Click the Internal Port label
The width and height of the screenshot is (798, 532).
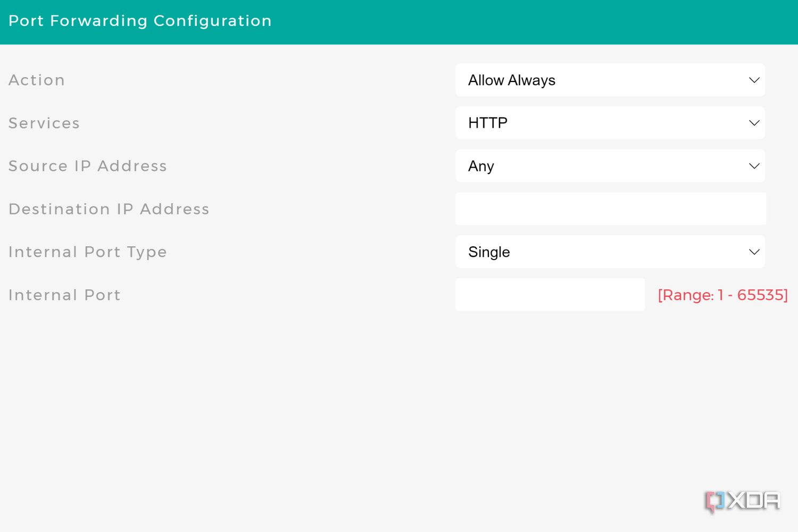(x=64, y=295)
